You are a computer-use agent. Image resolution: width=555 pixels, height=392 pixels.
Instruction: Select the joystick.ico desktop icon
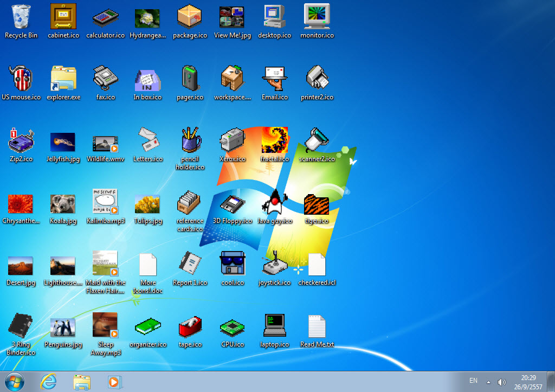pyautogui.click(x=275, y=265)
